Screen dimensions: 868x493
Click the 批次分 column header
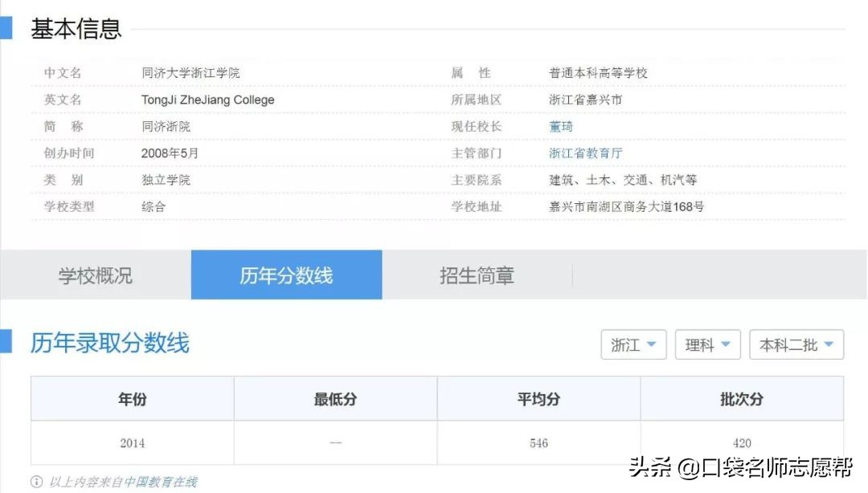coord(741,398)
